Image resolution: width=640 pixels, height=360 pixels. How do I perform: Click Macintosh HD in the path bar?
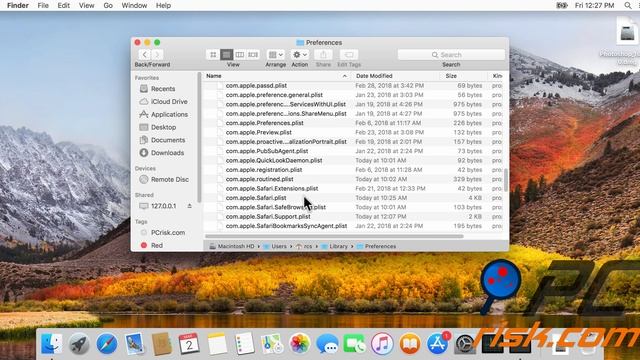232,247
